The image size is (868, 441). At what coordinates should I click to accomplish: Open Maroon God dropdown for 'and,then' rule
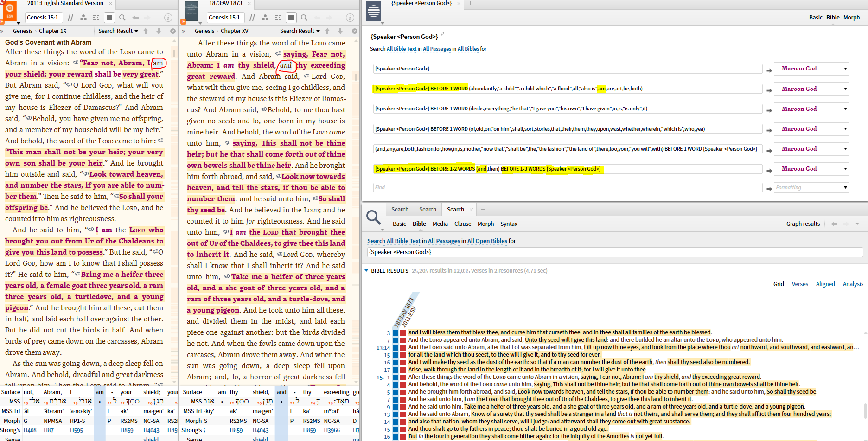coord(812,169)
